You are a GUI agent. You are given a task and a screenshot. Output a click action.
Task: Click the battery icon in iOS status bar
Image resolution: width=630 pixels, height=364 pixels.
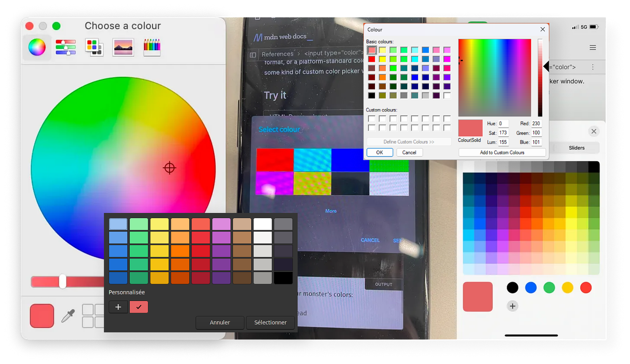pyautogui.click(x=594, y=27)
